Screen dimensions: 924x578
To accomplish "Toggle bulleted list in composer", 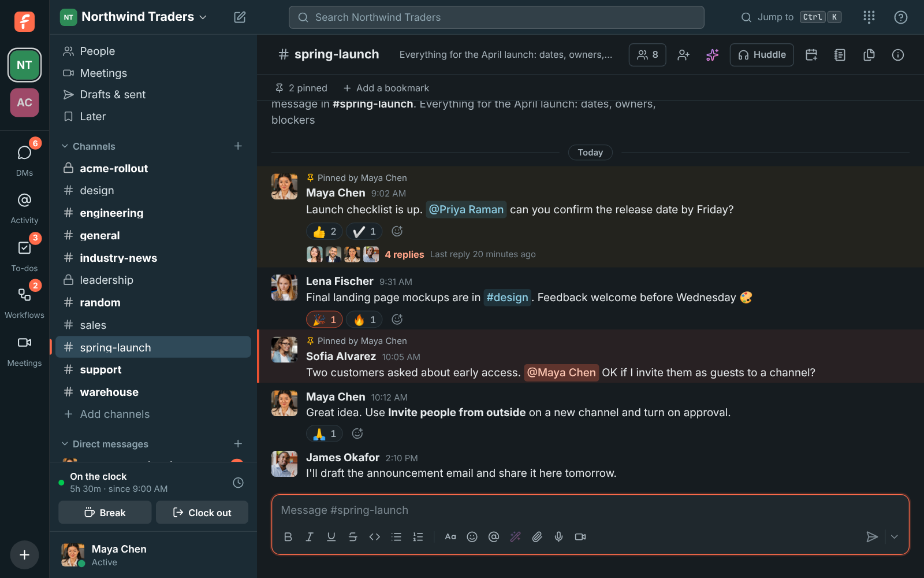I will point(396,537).
